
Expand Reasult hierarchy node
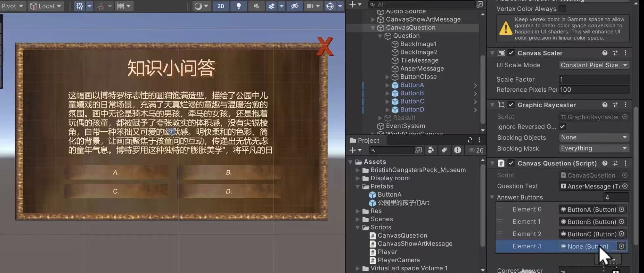coord(380,118)
